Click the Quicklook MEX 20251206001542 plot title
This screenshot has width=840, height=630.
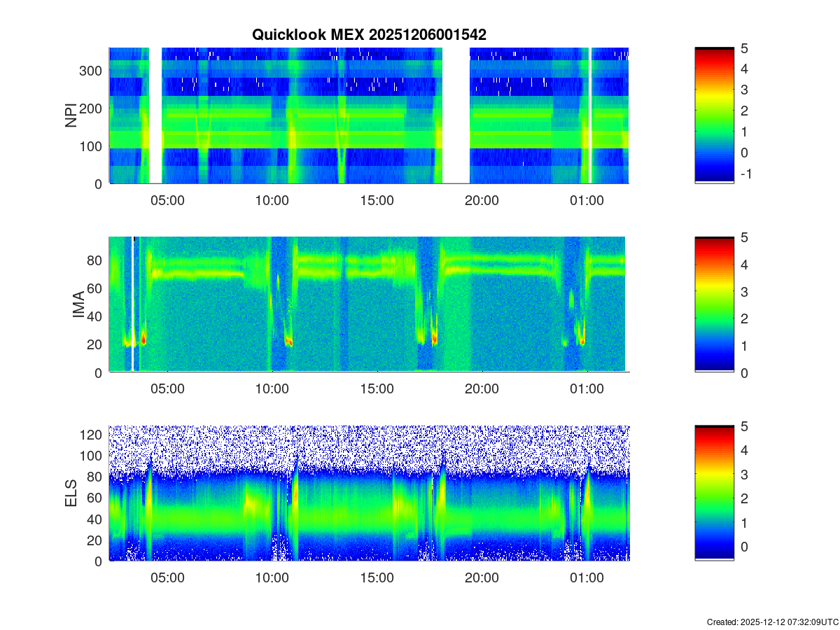pyautogui.click(x=369, y=34)
